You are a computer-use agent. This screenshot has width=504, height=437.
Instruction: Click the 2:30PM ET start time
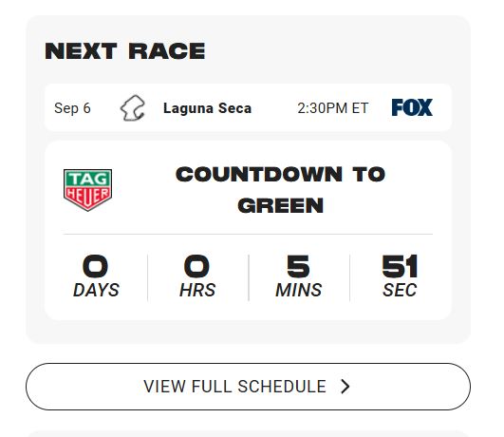(333, 108)
